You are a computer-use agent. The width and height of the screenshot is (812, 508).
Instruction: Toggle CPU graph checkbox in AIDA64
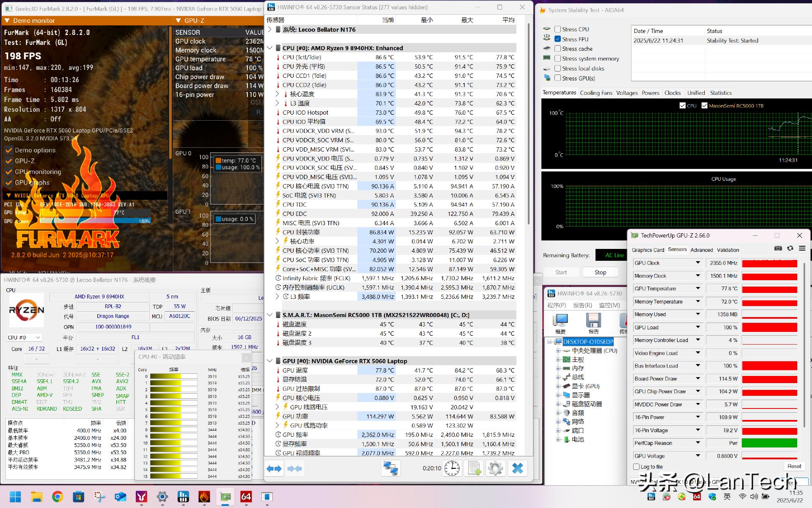coord(682,105)
